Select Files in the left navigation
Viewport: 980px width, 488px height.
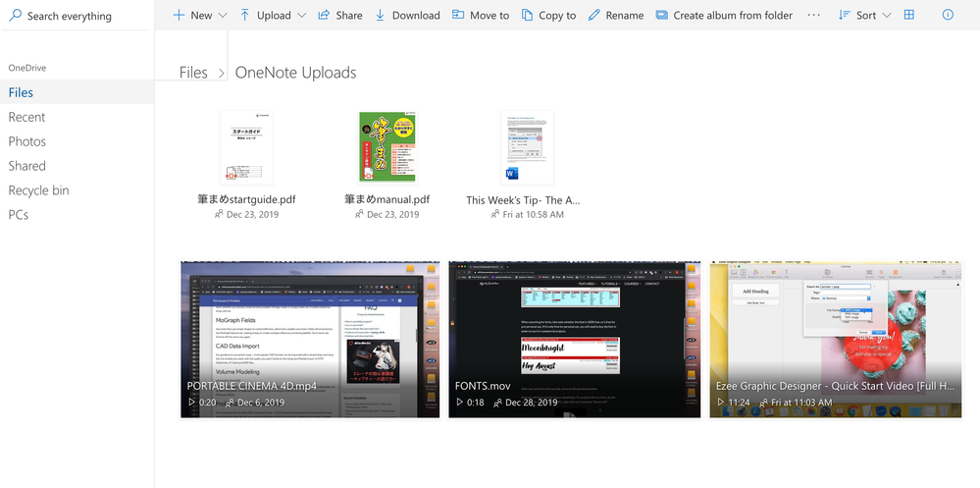[x=77, y=92]
